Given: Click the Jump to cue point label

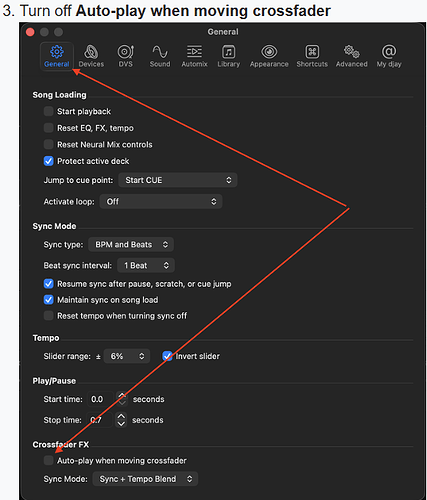Looking at the screenshot, I should click(78, 180).
